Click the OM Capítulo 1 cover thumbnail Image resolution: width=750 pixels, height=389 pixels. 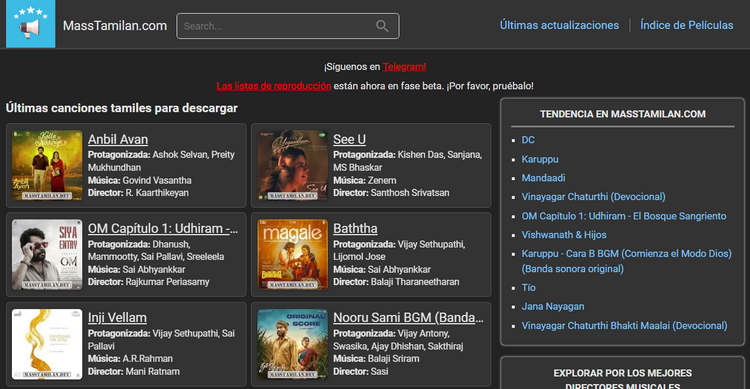pyautogui.click(x=47, y=254)
